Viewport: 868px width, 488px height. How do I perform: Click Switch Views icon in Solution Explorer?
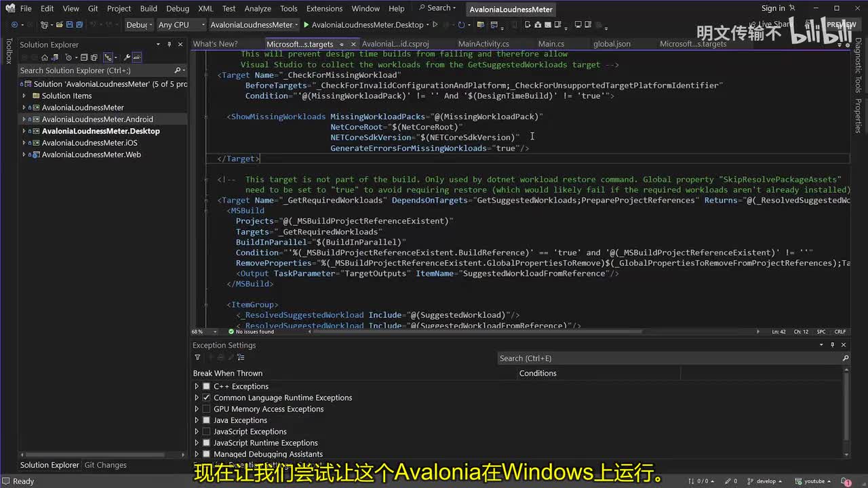tap(56, 58)
